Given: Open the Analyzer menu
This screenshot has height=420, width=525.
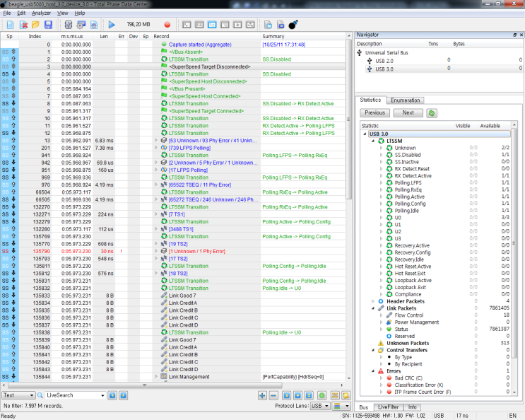Looking at the screenshot, I should [x=41, y=13].
